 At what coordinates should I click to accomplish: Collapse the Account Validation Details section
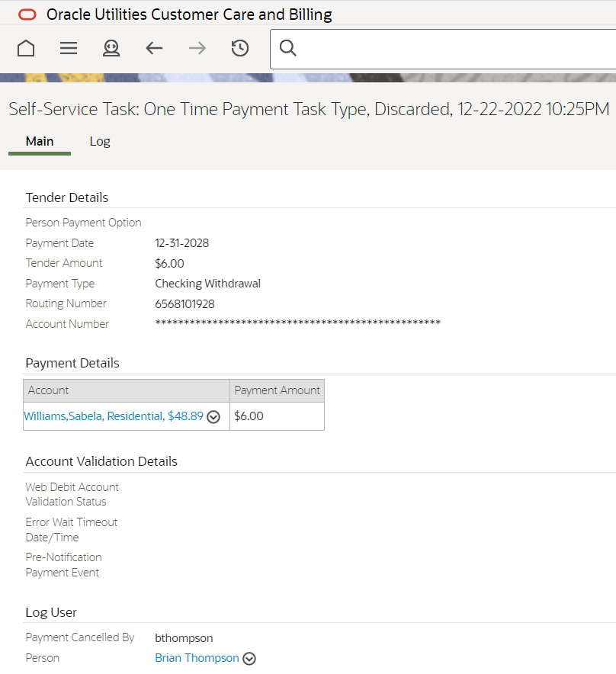point(101,461)
